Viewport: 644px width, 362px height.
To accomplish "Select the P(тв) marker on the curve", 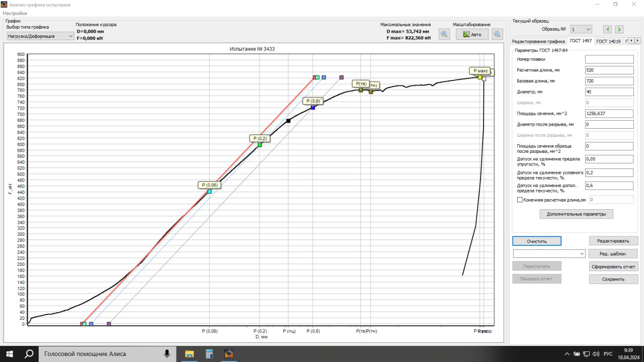I will (361, 90).
